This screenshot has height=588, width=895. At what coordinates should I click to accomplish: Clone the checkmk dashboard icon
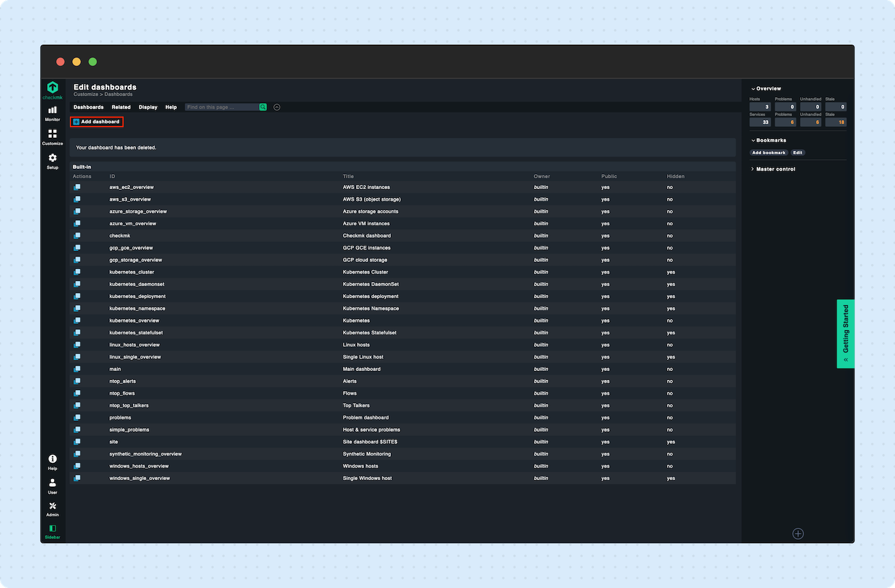tap(77, 236)
